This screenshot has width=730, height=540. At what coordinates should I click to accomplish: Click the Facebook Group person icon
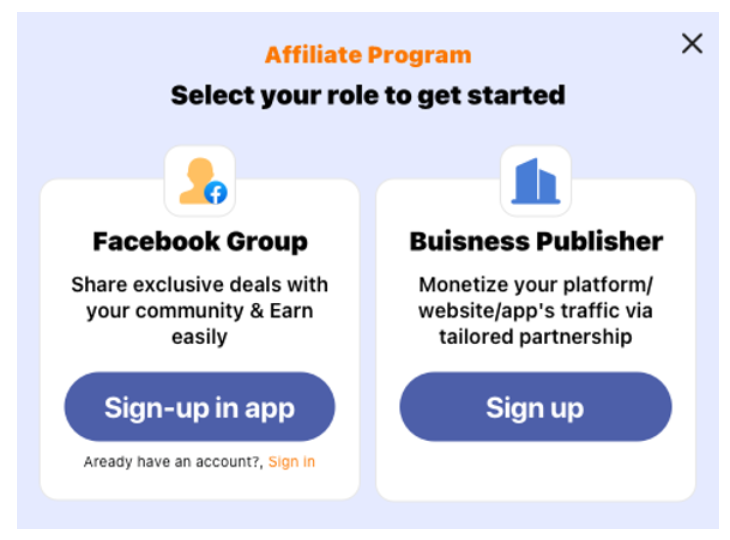[x=193, y=180]
